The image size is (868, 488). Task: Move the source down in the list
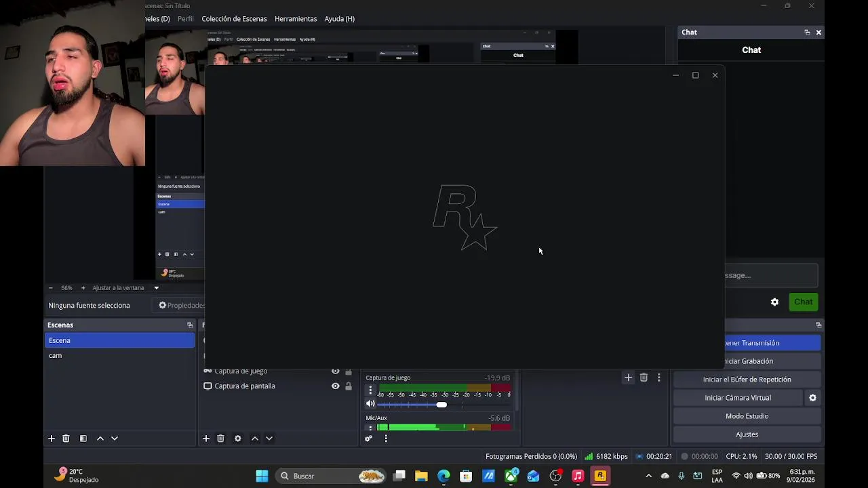click(269, 439)
